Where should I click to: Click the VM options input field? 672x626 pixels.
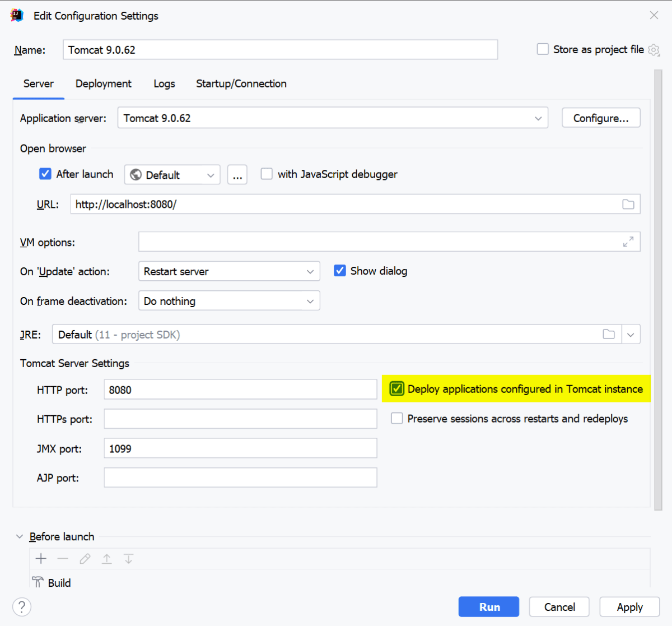tap(389, 242)
